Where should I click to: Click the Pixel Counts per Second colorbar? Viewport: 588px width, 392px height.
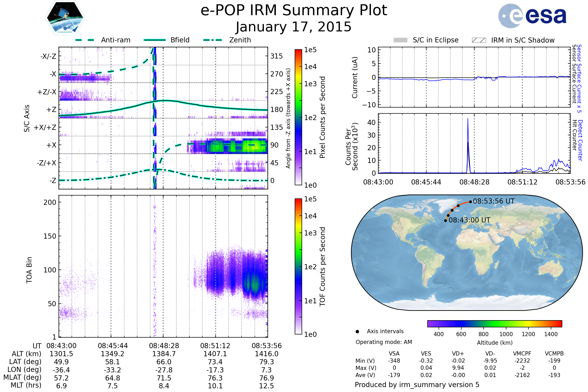coord(298,117)
